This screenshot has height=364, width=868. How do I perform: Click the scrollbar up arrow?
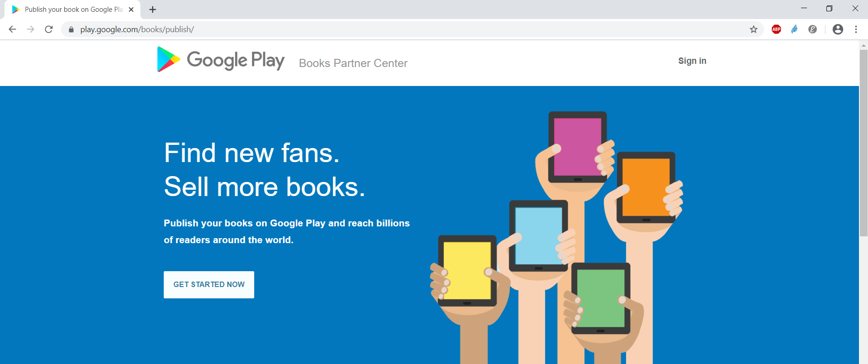(x=863, y=45)
